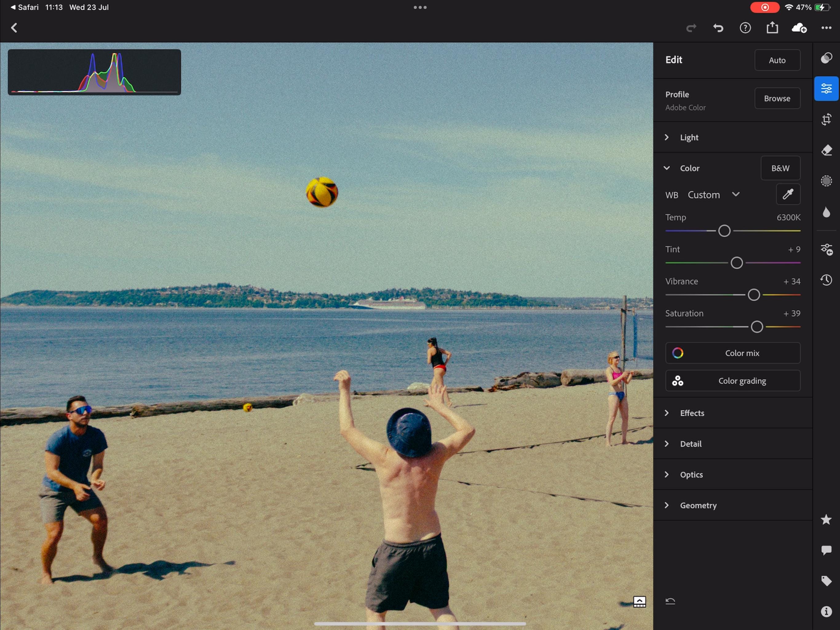Image resolution: width=840 pixels, height=630 pixels.
Task: Select the Crop and rotate tool
Action: click(826, 119)
